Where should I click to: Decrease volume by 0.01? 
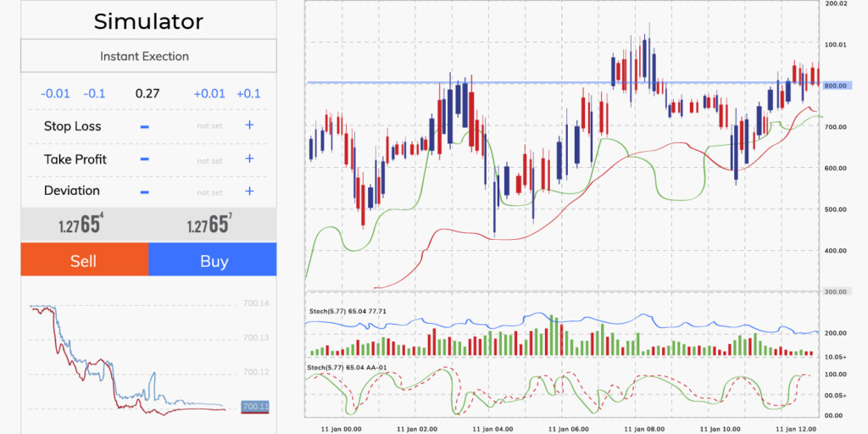tap(56, 93)
